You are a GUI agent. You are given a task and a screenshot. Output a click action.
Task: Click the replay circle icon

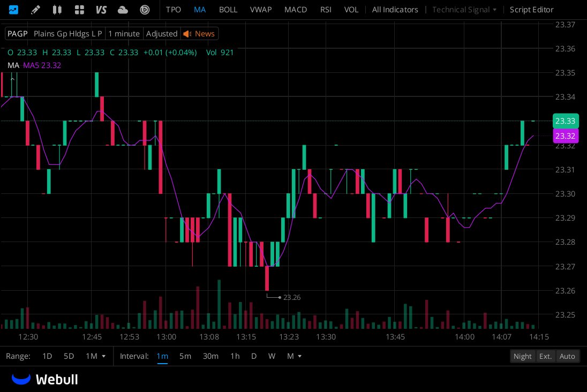[145, 10]
